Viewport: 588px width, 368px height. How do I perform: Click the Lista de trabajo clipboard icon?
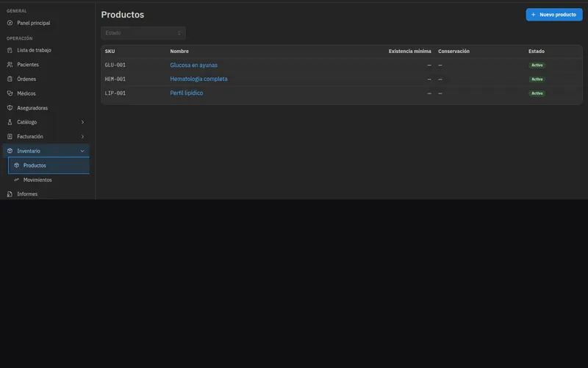coord(10,50)
